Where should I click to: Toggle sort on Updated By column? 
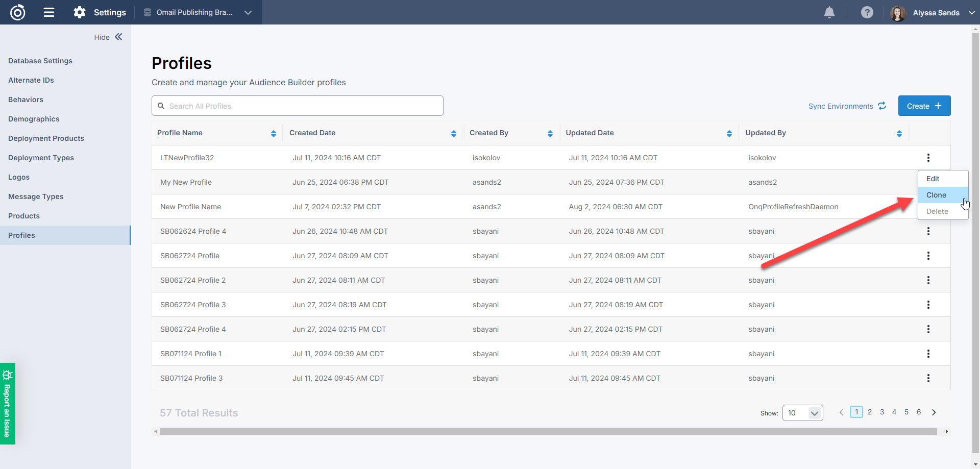[x=899, y=133]
